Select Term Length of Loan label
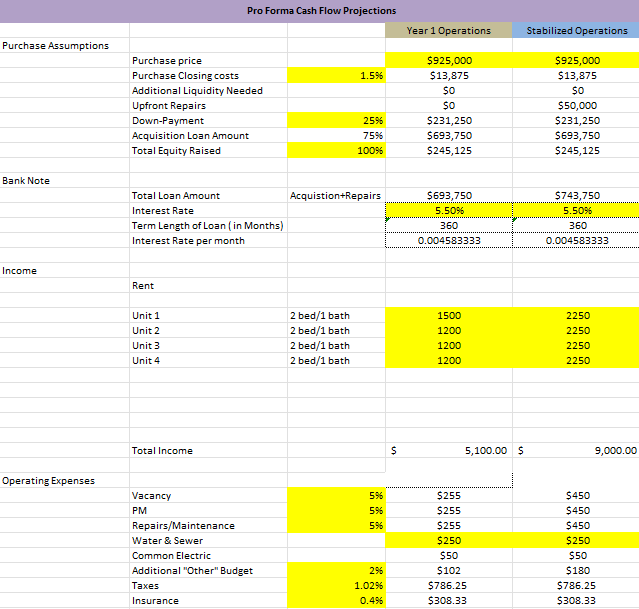Image resolution: width=639 pixels, height=609 pixels. (x=208, y=226)
